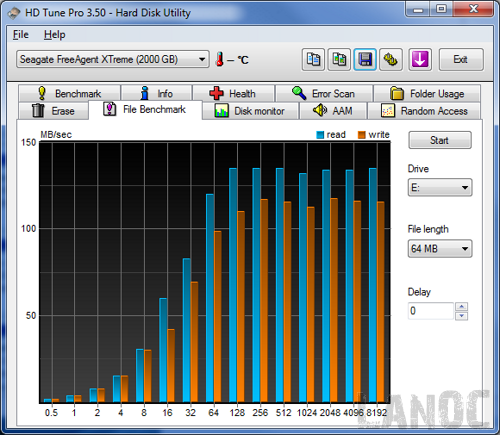
Task: Switch to the Health tab
Action: [233, 93]
